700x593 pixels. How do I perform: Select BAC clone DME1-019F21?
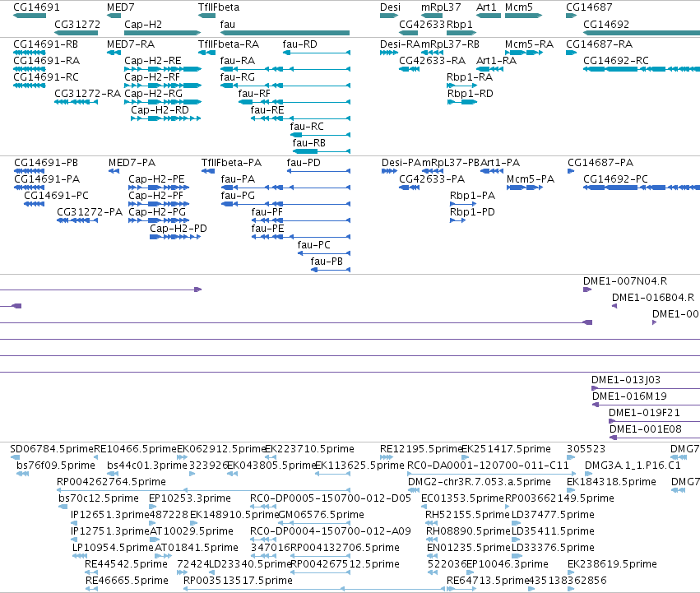point(644,413)
